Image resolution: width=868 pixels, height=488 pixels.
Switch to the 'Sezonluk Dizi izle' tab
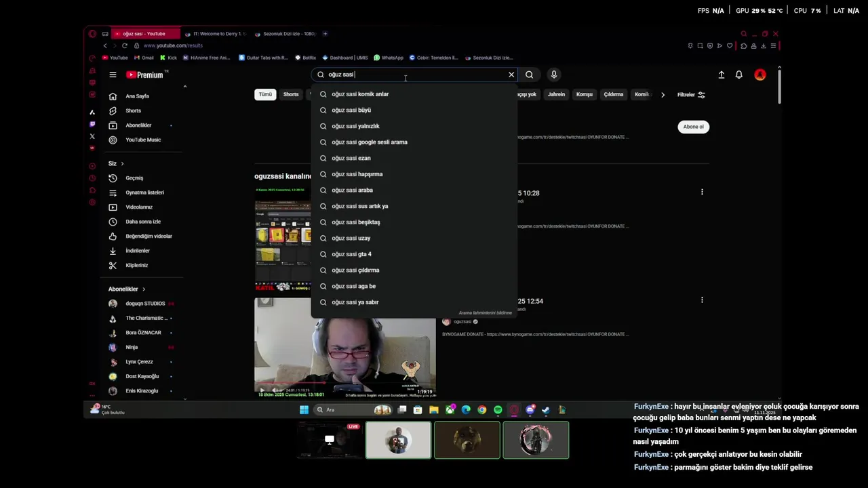tap(285, 33)
